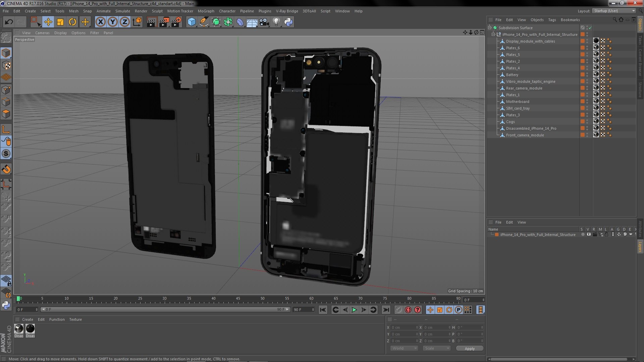Add a Cube primitive object

192,22
